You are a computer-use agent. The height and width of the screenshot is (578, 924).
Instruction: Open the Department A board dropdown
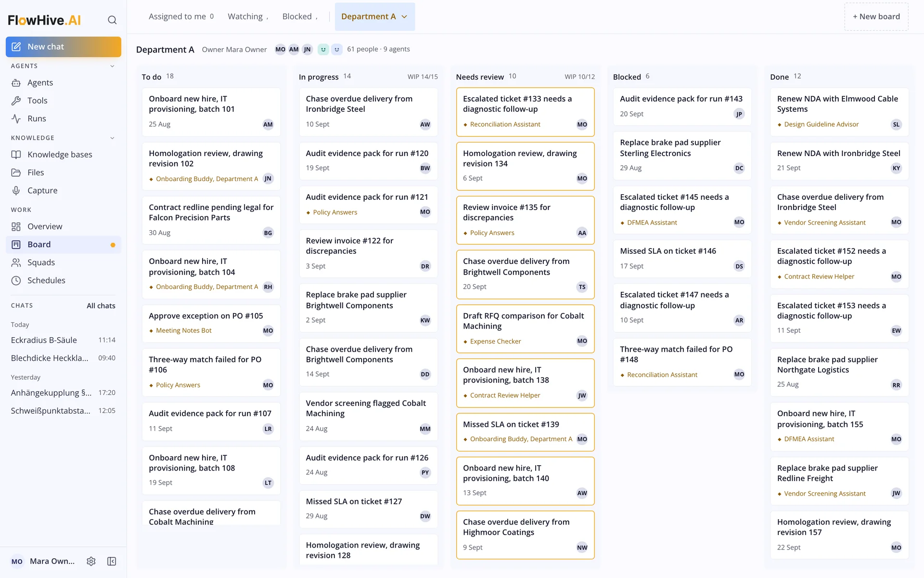point(374,16)
